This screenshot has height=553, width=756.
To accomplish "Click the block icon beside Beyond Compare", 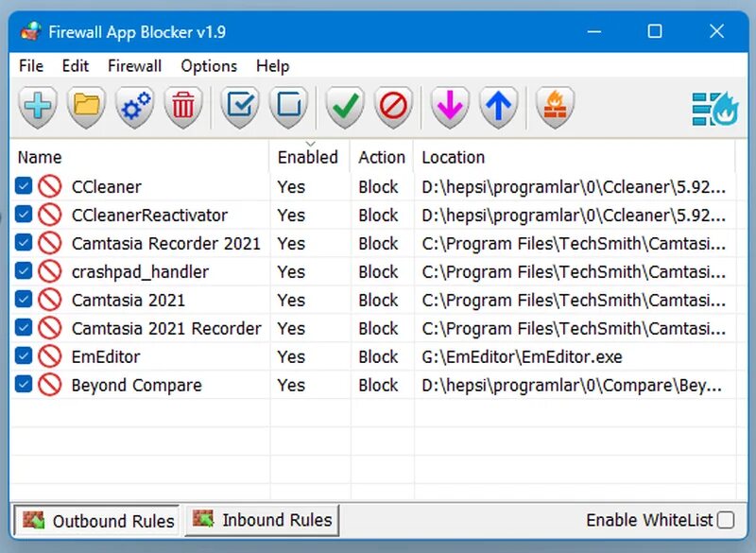I will tap(50, 385).
